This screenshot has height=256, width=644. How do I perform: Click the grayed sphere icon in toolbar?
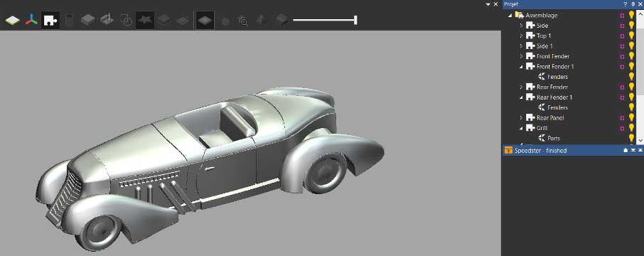(x=225, y=21)
